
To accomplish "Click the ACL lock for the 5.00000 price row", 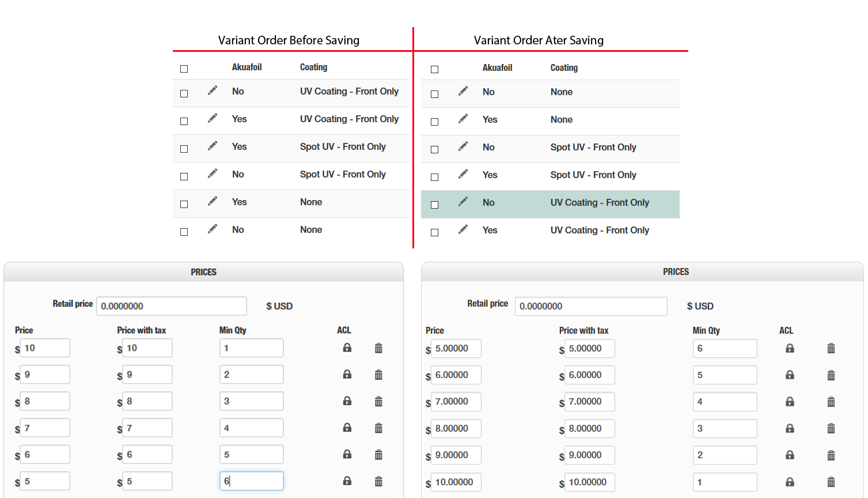I will (790, 349).
